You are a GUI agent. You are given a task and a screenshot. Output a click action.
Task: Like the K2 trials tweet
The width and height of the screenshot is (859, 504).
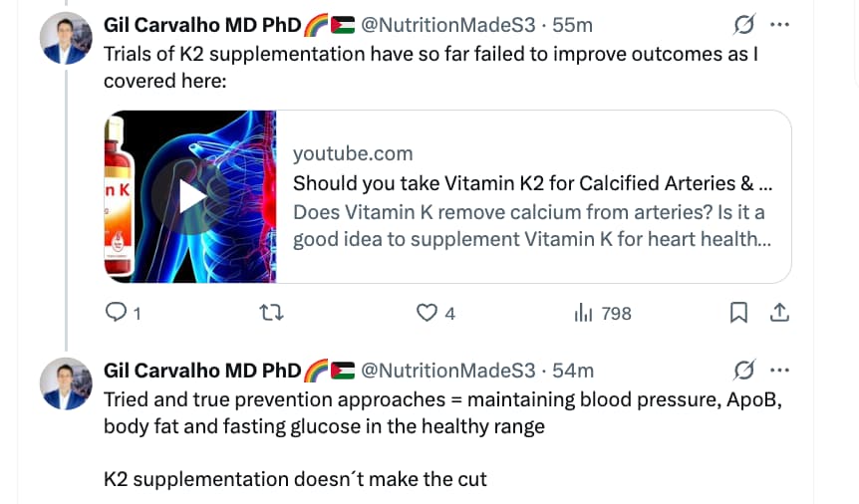coord(429,313)
